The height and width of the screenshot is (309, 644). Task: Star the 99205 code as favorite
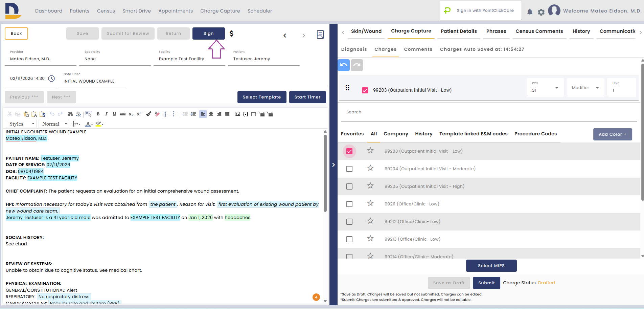tap(370, 186)
